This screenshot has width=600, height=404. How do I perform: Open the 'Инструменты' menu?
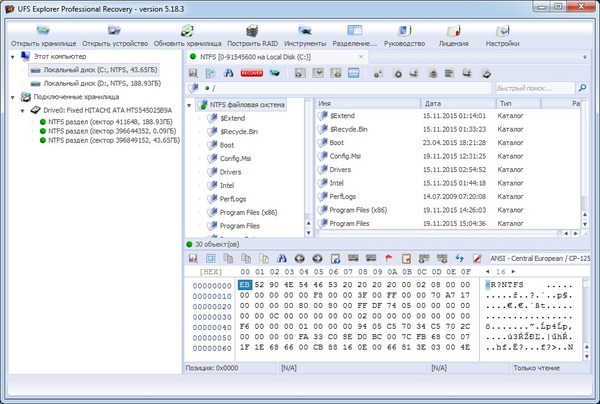point(303,36)
